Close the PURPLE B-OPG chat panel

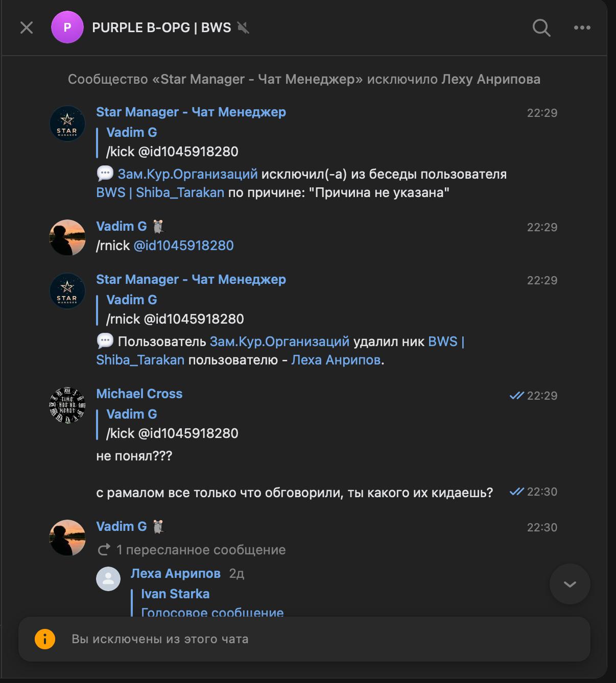coord(27,28)
